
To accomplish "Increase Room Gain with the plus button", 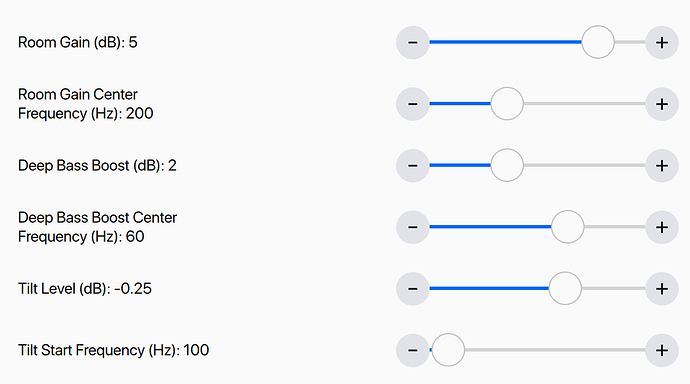I will pos(662,42).
